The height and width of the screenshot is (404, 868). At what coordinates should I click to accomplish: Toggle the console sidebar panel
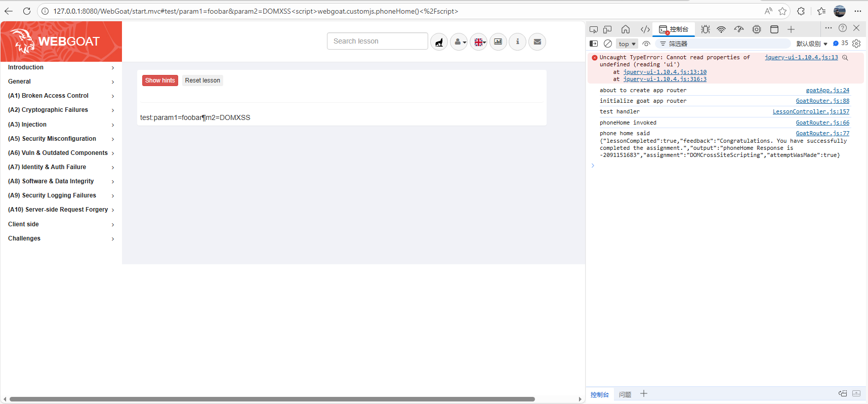(x=594, y=44)
